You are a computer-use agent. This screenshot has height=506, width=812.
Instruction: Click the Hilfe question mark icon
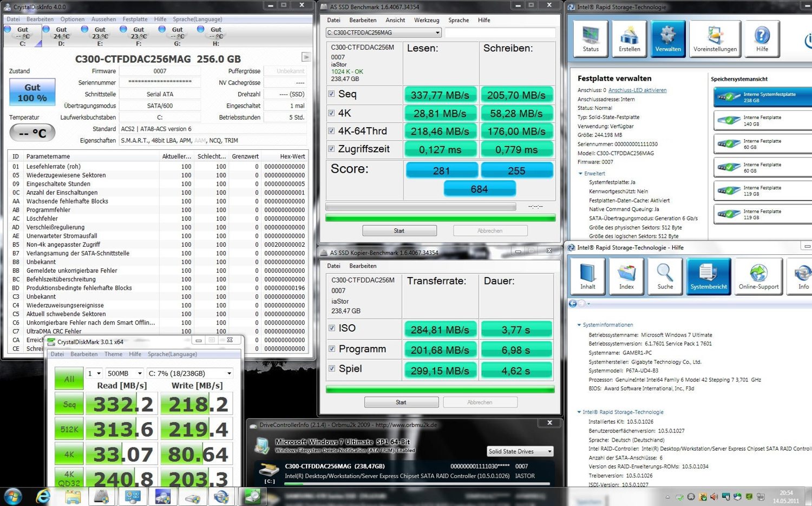[x=762, y=39]
